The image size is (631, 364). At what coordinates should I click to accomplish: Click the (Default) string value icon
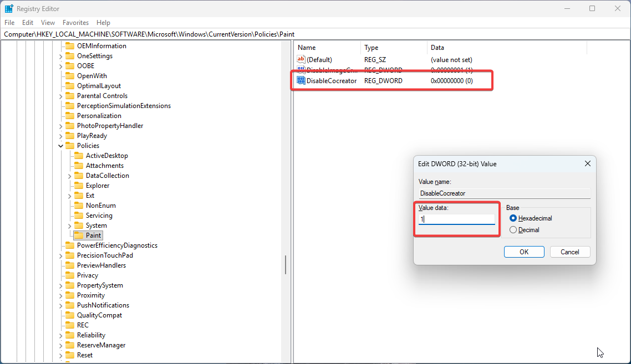pos(301,59)
